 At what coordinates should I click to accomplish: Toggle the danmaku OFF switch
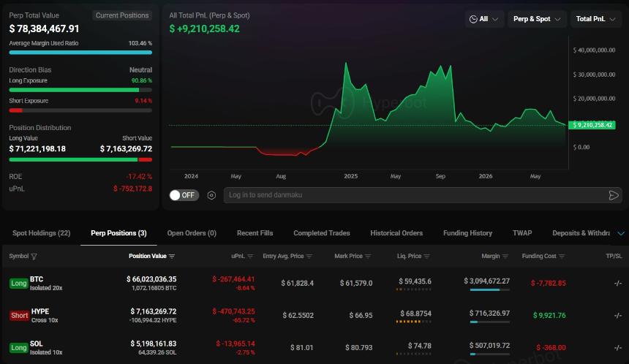pos(184,195)
